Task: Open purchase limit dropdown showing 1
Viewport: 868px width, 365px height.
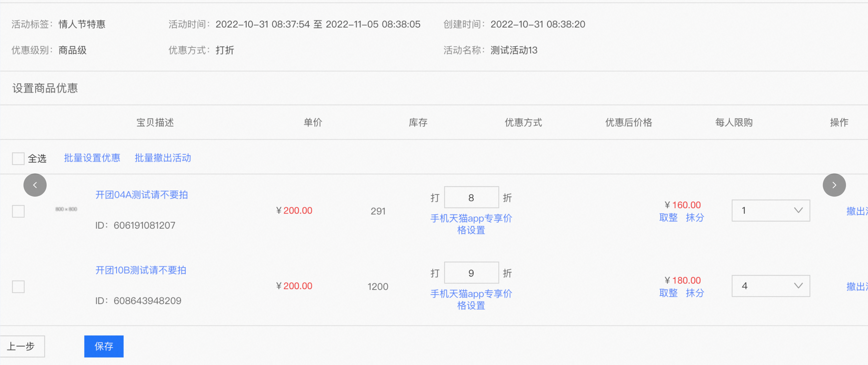Action: (x=770, y=211)
